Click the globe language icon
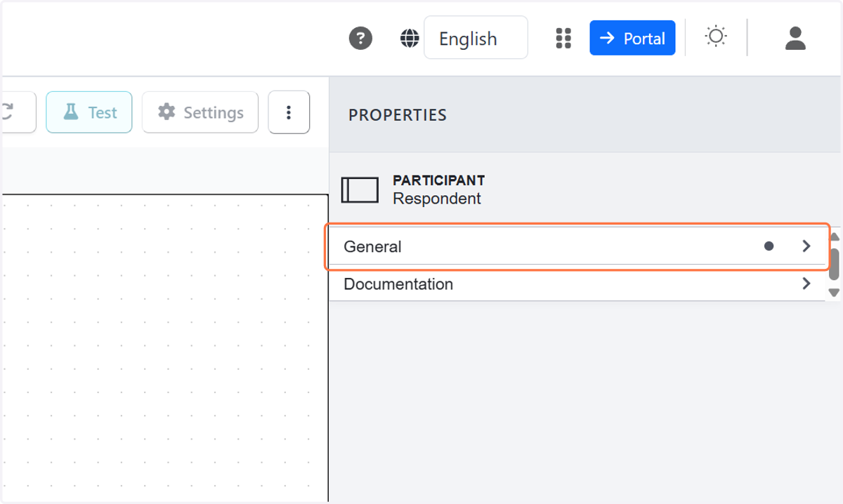Image resolution: width=843 pixels, height=504 pixels. pos(410,38)
